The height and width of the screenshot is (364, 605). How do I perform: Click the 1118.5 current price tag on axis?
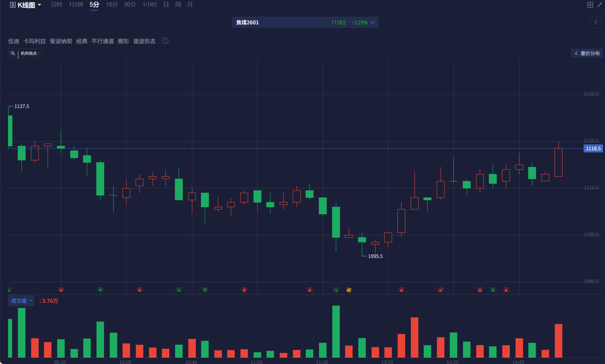pyautogui.click(x=593, y=148)
